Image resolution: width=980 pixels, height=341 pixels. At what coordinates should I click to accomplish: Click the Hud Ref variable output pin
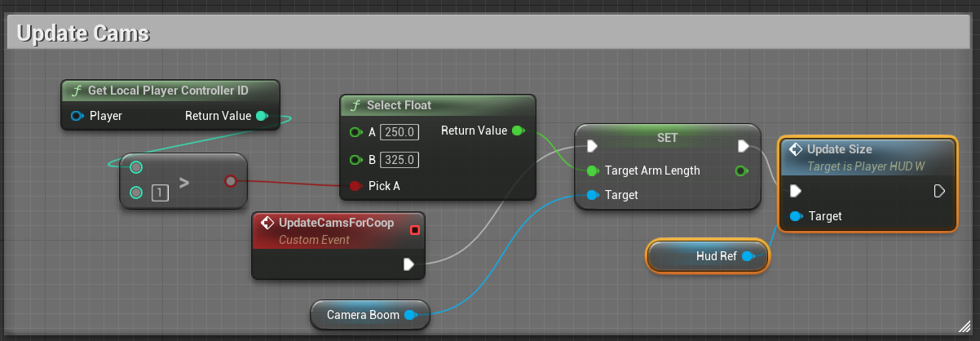click(x=748, y=256)
